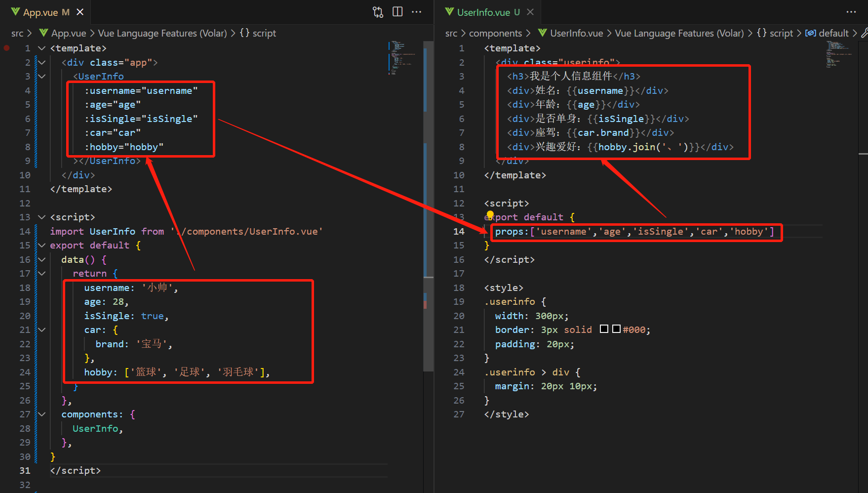Click the right editor minimap
The width and height of the screenshot is (868, 493).
point(841,54)
